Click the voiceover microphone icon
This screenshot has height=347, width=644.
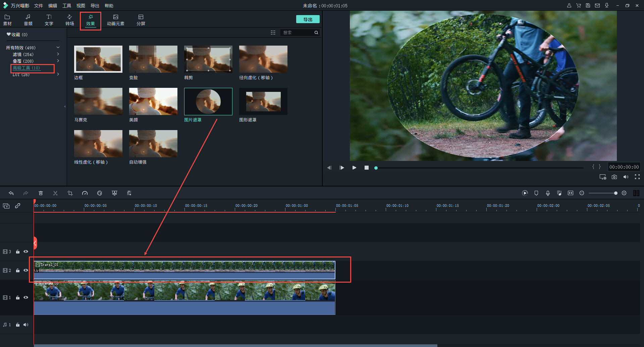pos(548,193)
